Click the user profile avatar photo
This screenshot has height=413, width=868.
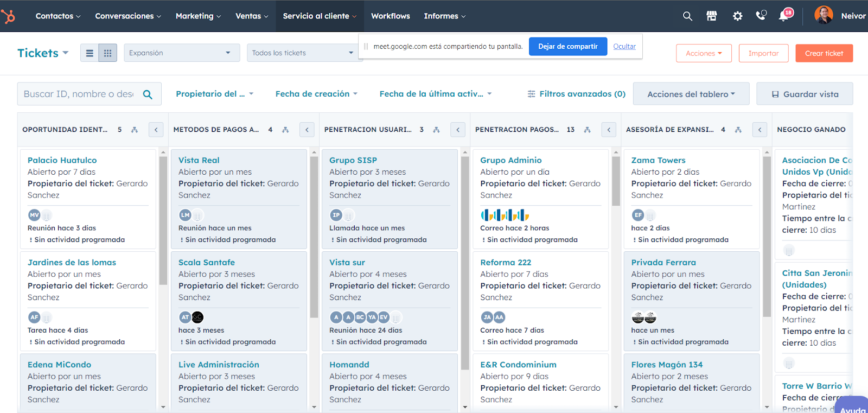[824, 15]
